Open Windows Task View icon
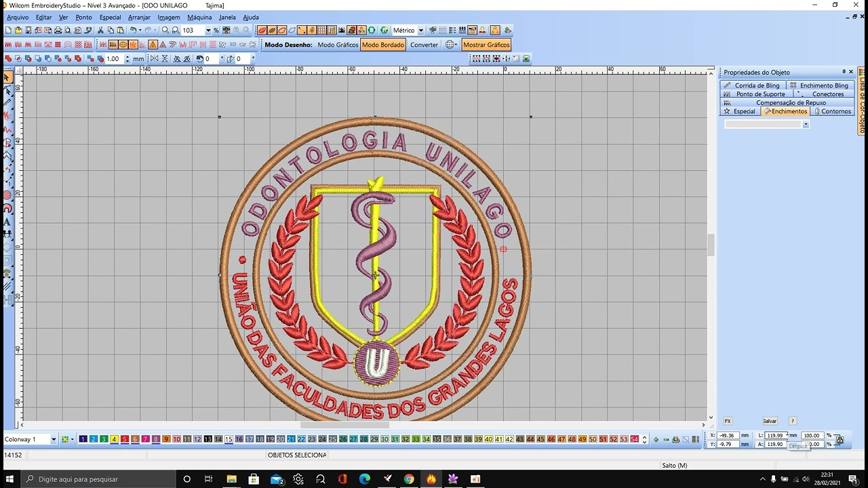Viewport: 868px width, 488px height. pos(208,479)
